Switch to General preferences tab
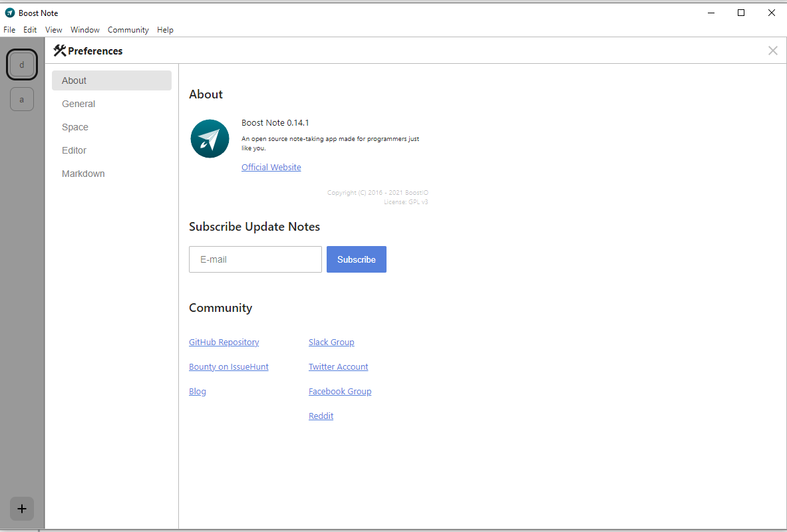The height and width of the screenshot is (532, 787). coord(111,104)
